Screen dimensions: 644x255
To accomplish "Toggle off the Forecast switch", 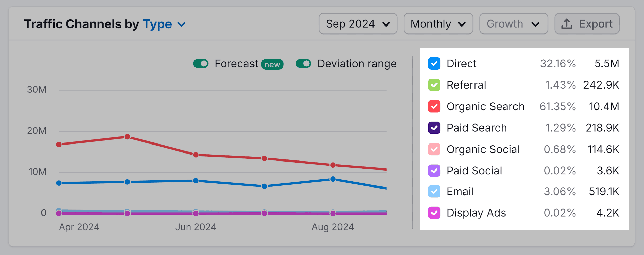I will [201, 63].
